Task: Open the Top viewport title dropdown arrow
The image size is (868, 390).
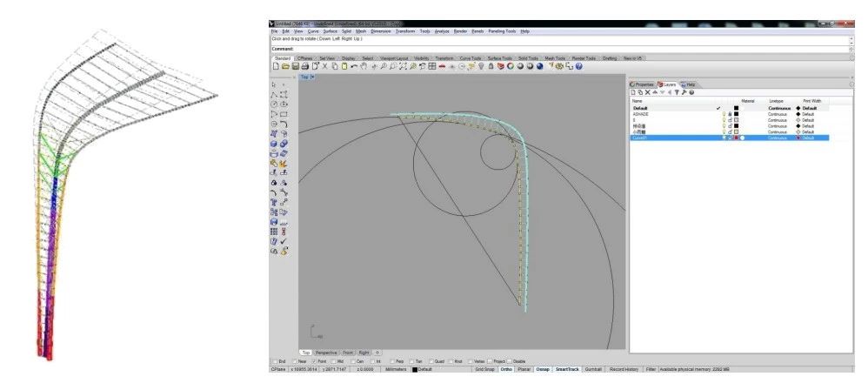Action: pos(313,77)
